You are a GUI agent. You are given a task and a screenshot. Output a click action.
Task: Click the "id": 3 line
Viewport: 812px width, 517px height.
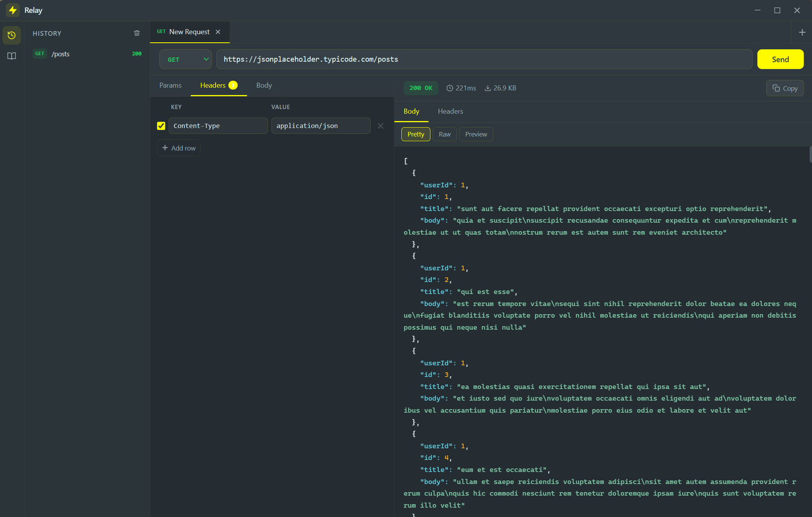pyautogui.click(x=436, y=375)
